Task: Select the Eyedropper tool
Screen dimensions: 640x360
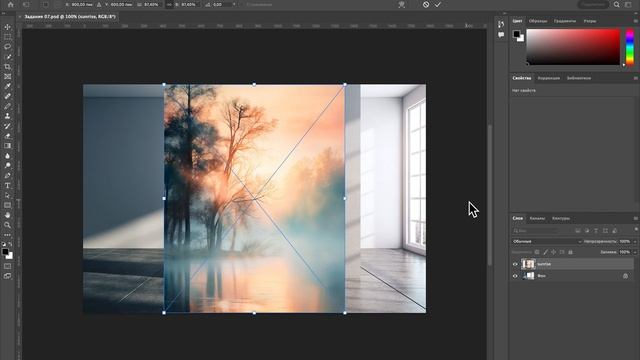Action: (7, 86)
